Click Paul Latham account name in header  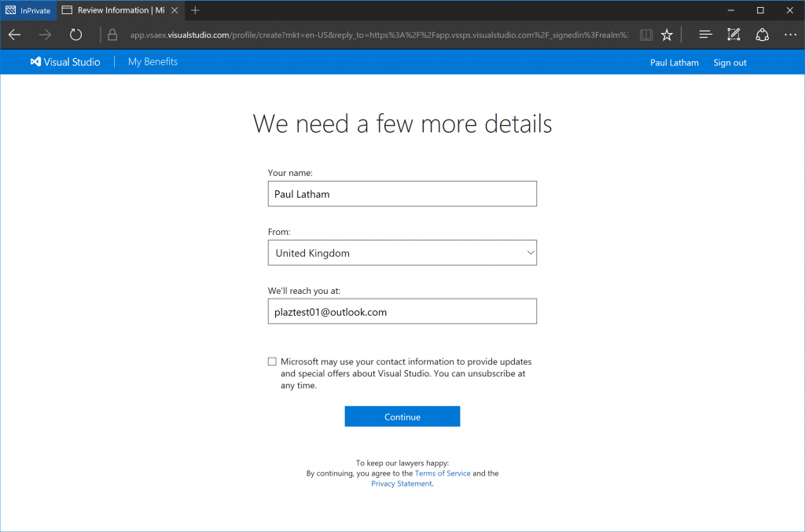coord(674,63)
